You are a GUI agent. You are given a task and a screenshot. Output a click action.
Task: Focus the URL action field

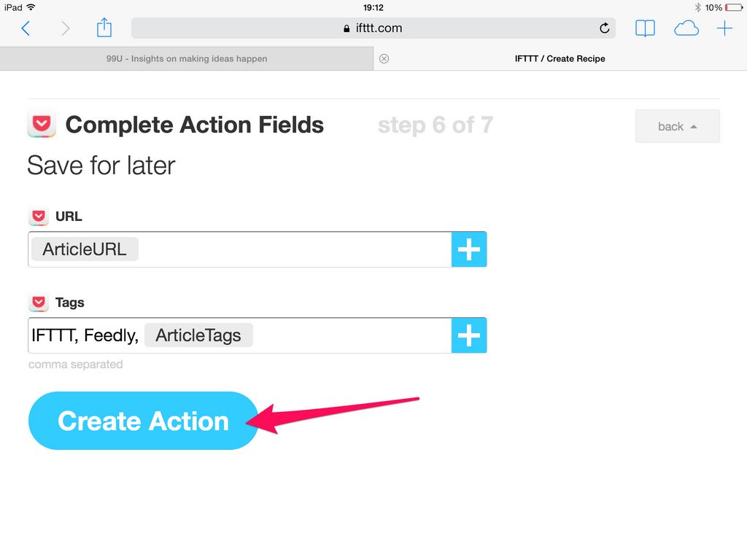[292, 249]
